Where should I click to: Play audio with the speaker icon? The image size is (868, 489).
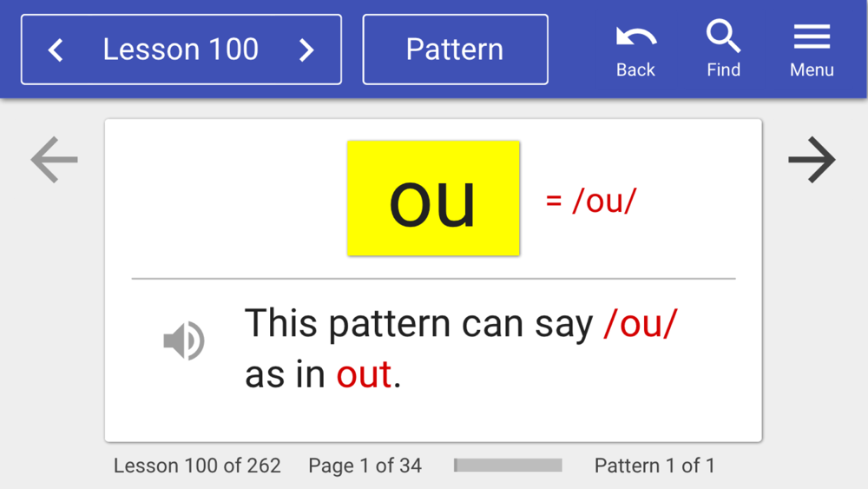coord(184,340)
